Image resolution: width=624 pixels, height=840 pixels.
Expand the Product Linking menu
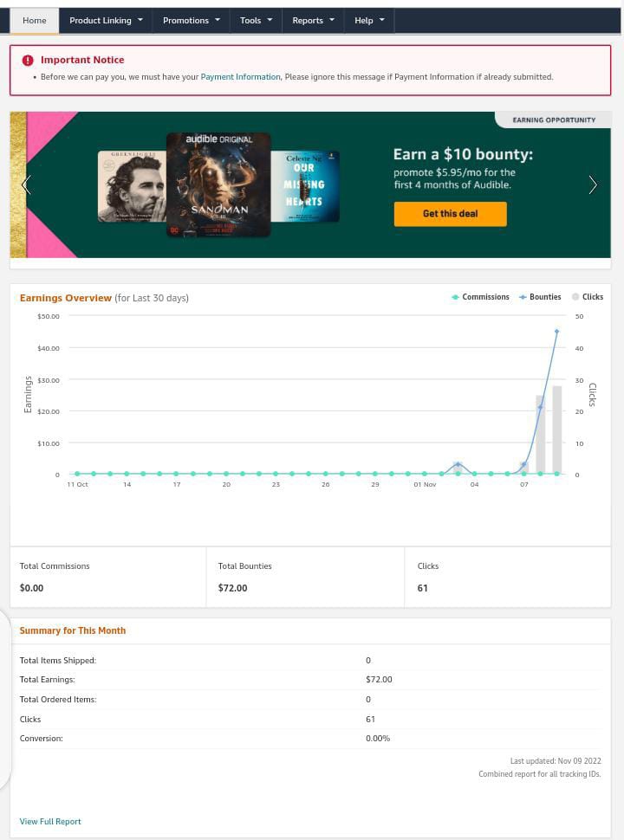(106, 21)
